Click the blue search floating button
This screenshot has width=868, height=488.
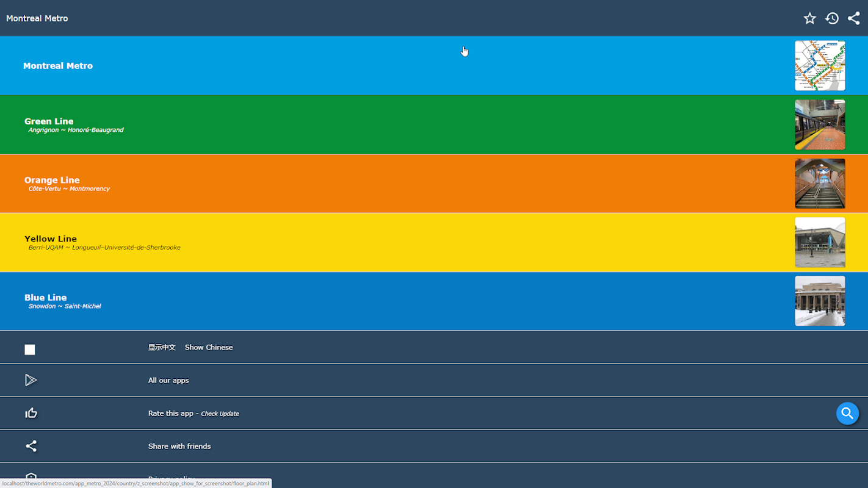(847, 414)
